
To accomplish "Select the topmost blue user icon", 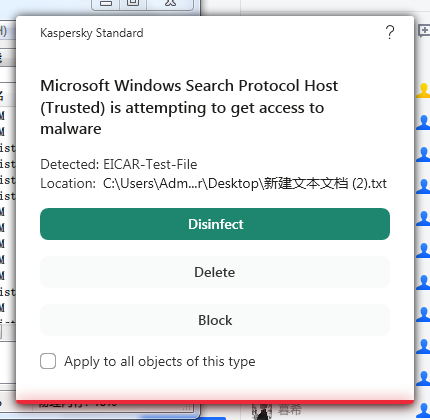I will pyautogui.click(x=423, y=122).
